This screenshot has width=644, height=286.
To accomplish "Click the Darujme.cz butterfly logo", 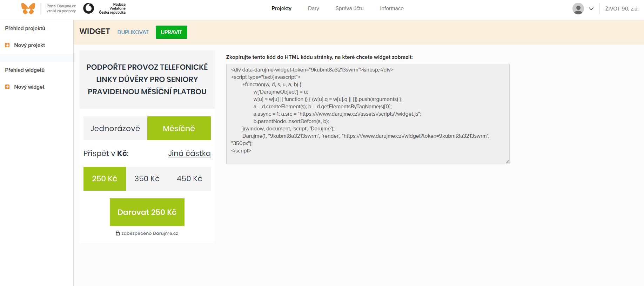I will (x=28, y=8).
